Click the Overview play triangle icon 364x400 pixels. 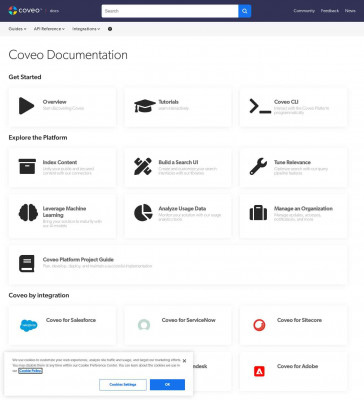coord(26,106)
